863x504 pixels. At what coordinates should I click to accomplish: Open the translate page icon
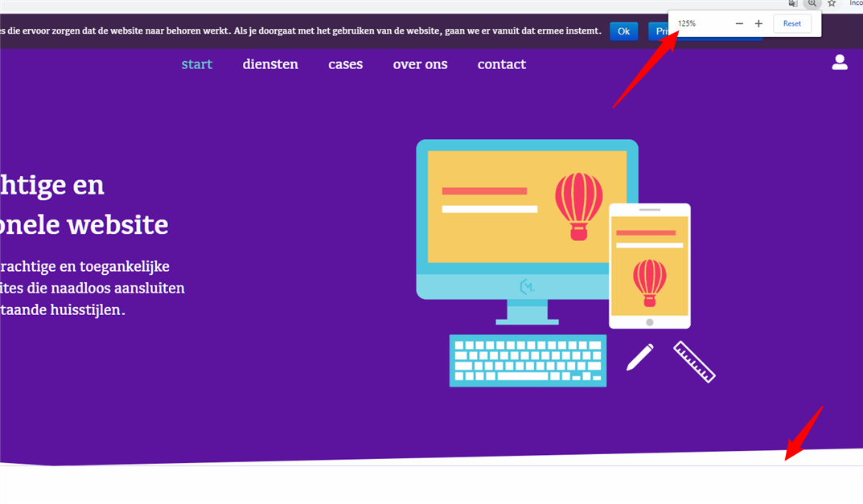pyautogui.click(x=793, y=3)
